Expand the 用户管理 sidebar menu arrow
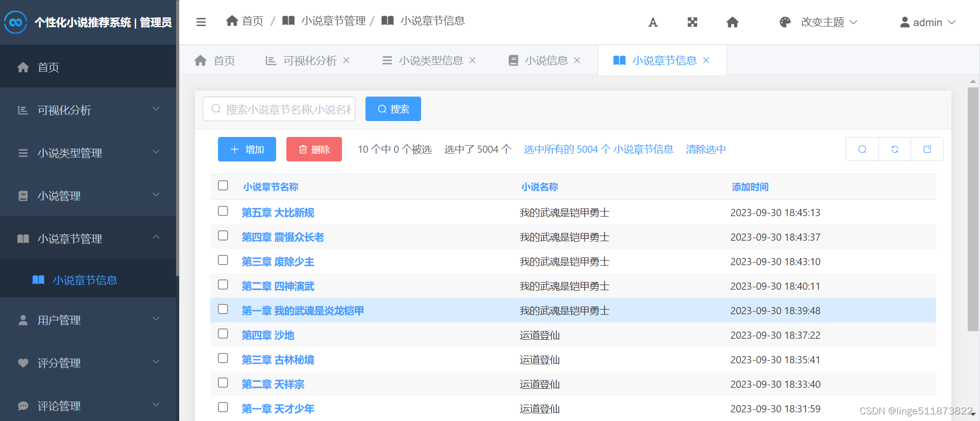The image size is (980, 421). (156, 319)
